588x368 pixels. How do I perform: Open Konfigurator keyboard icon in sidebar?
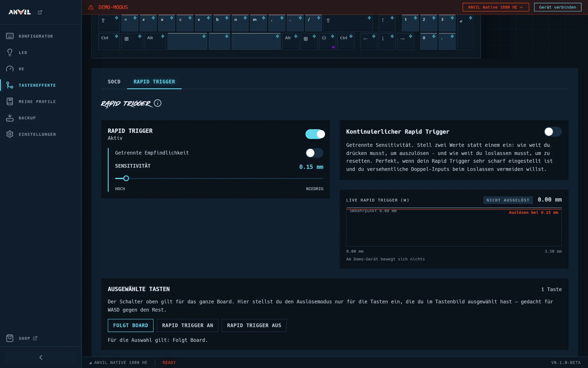(x=10, y=36)
